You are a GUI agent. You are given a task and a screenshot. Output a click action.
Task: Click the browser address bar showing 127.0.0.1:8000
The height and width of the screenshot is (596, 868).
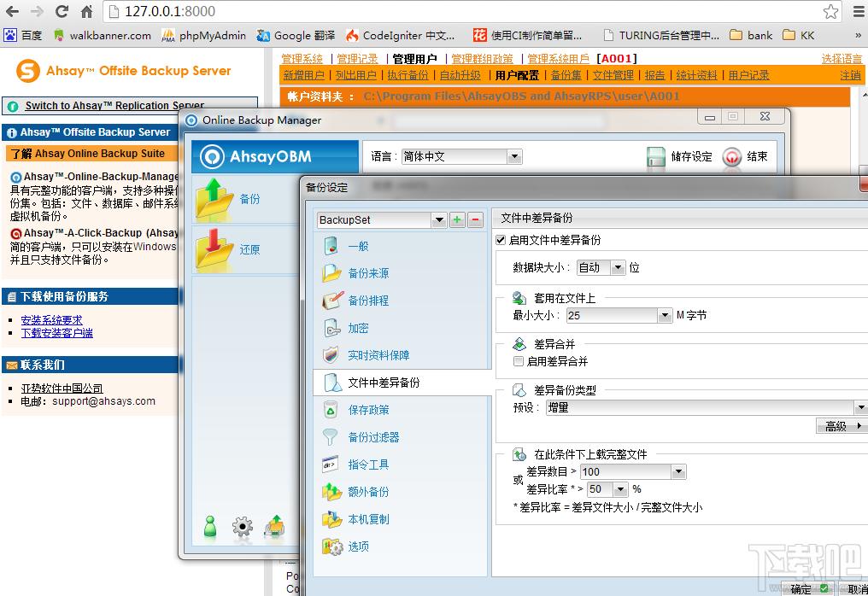pos(461,12)
